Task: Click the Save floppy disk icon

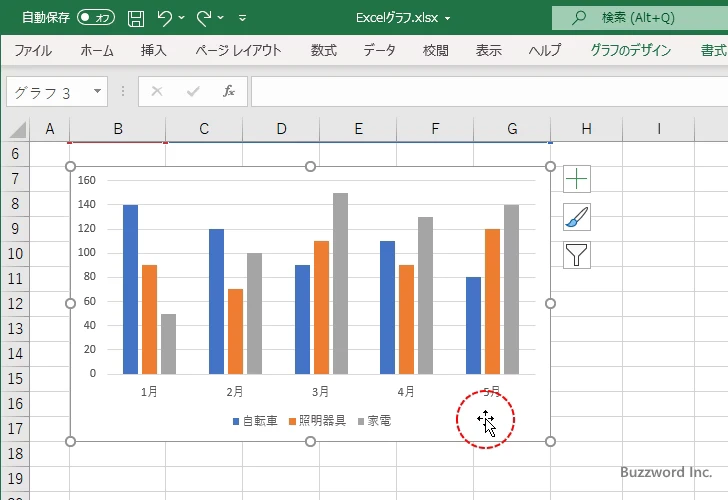Action: pyautogui.click(x=136, y=18)
